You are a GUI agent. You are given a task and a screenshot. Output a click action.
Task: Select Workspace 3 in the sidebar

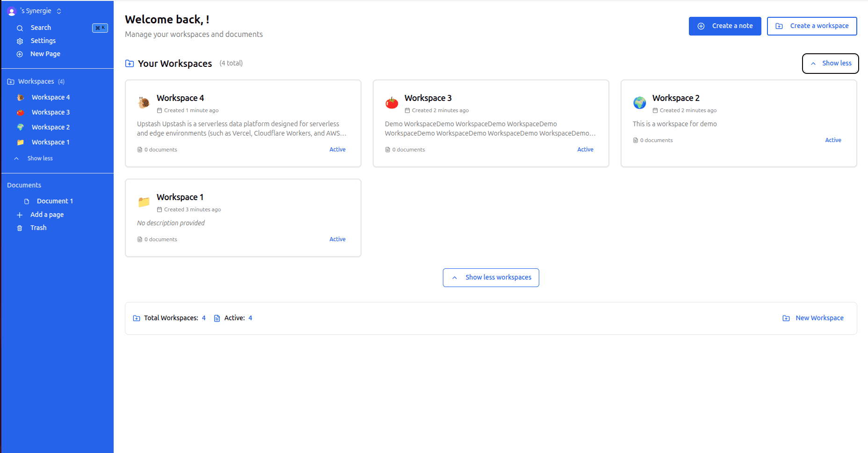(x=51, y=112)
